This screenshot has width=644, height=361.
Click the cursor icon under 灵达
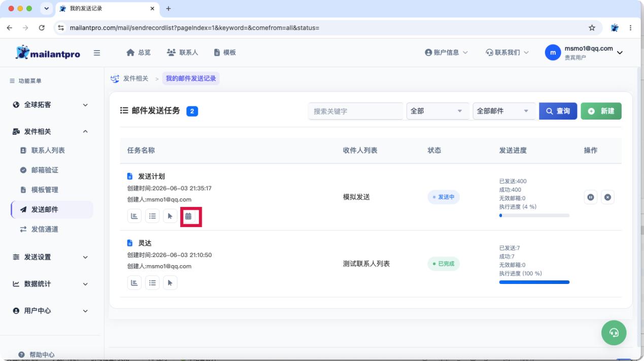tap(170, 282)
